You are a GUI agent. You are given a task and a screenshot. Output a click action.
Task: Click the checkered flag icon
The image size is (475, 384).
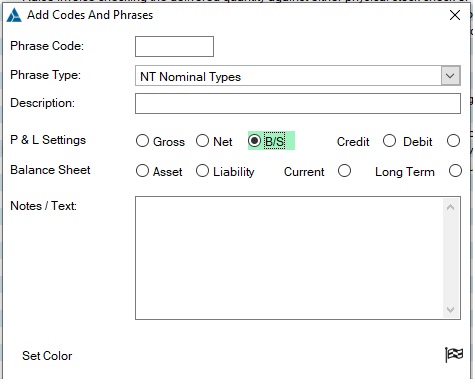[x=454, y=354]
